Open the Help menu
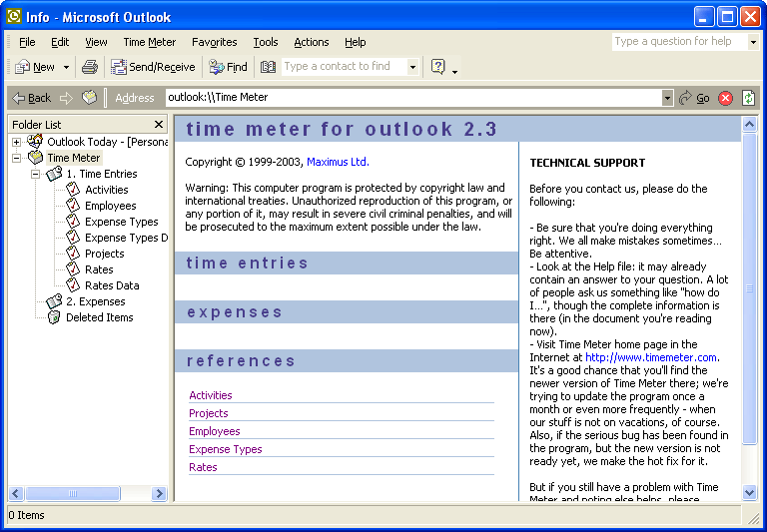Image resolution: width=767 pixels, height=532 pixels. click(356, 42)
